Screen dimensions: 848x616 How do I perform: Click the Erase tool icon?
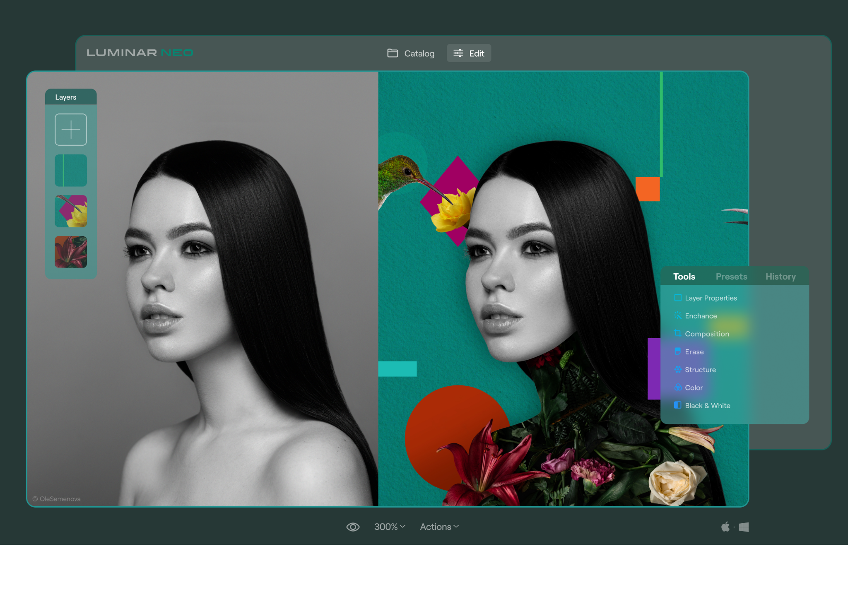click(x=678, y=351)
